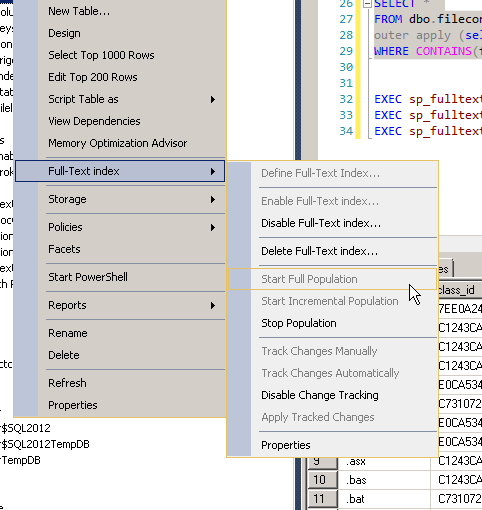Select result row header 10
This screenshot has height=510, width=482.
click(322, 480)
